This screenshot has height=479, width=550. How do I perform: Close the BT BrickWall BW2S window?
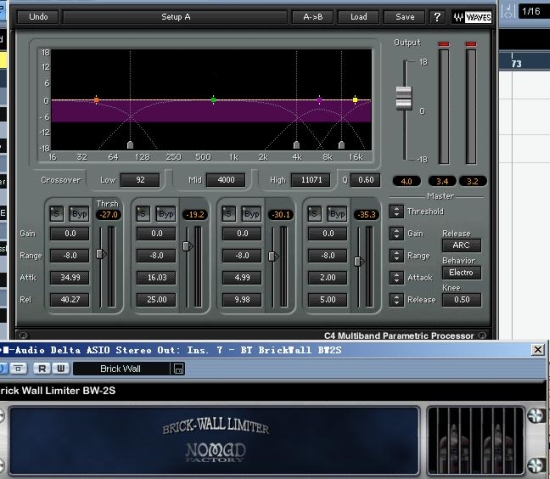coord(538,350)
